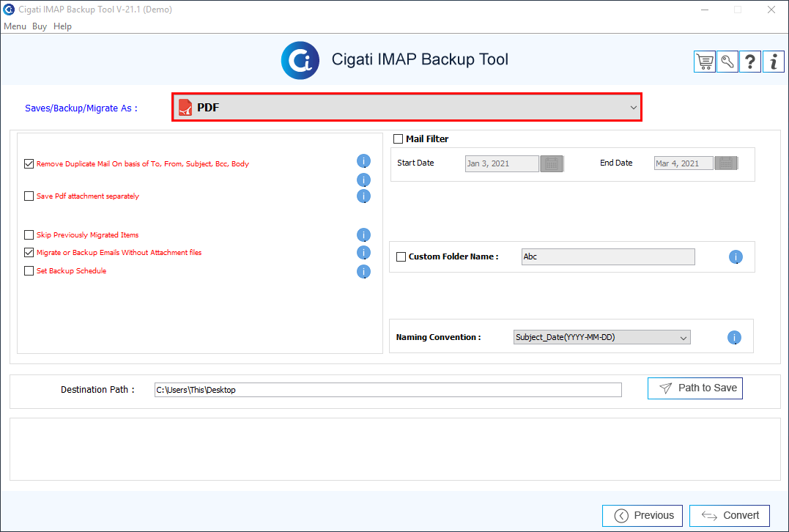The width and height of the screenshot is (789, 532).
Task: Open the End Date calendar picker
Action: [x=726, y=163]
